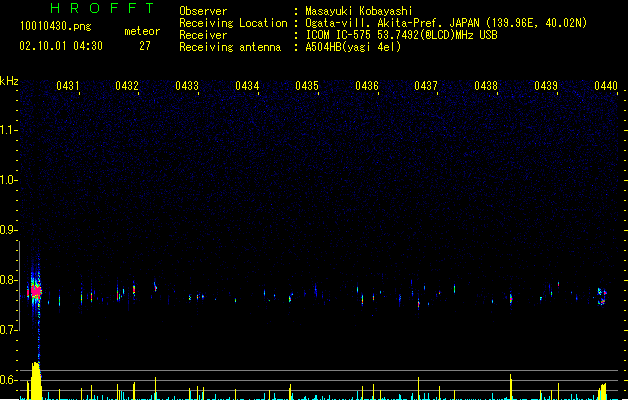
Task: Click the 'meteor' label
Action: tap(142, 31)
